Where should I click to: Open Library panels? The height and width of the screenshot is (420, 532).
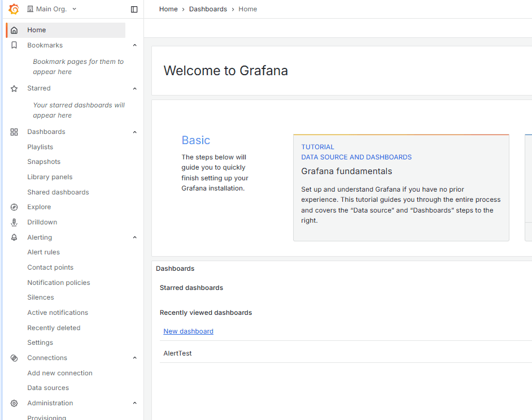[50, 177]
